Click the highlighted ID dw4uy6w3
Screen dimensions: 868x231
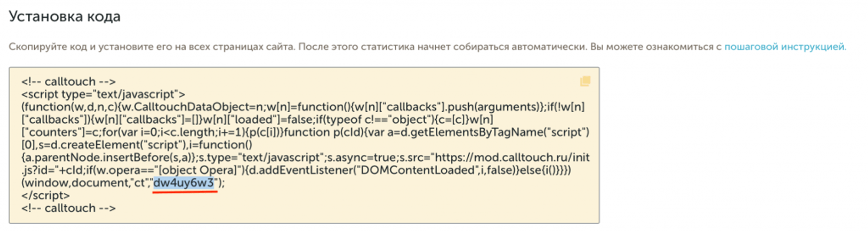pos(184,183)
